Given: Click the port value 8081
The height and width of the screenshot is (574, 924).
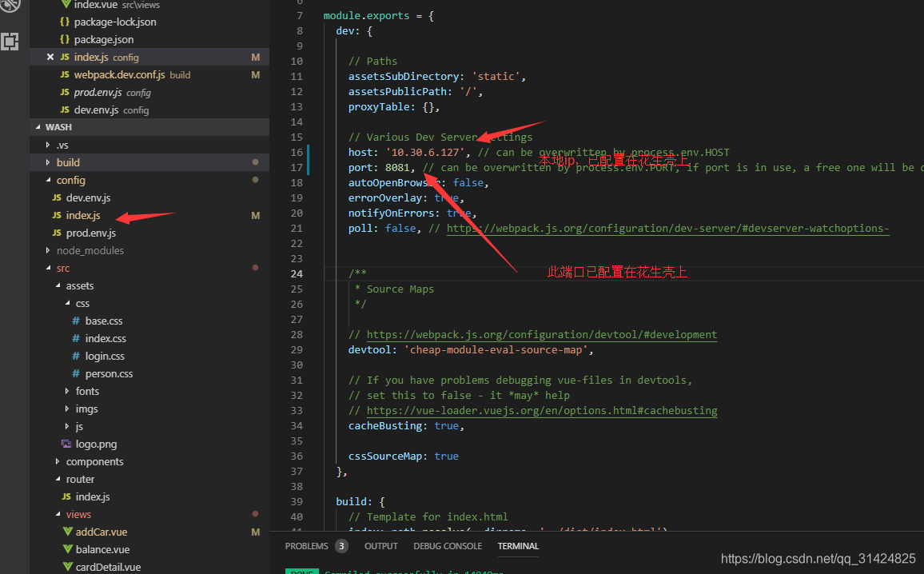Looking at the screenshot, I should tap(397, 168).
